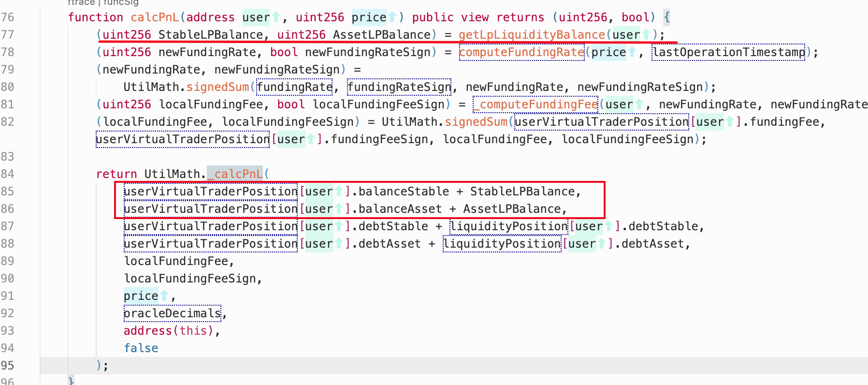Click the arrow icon after price parameter on line 76
This screenshot has height=385, width=868.
click(392, 17)
